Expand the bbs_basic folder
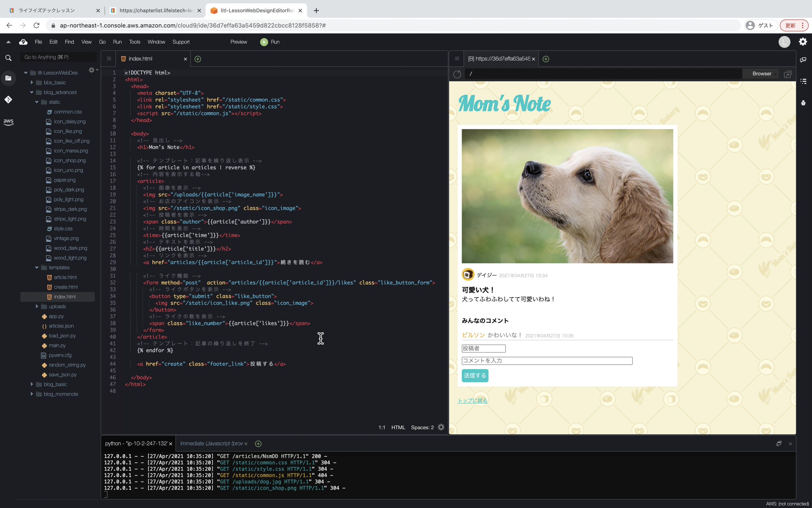 click(x=32, y=82)
